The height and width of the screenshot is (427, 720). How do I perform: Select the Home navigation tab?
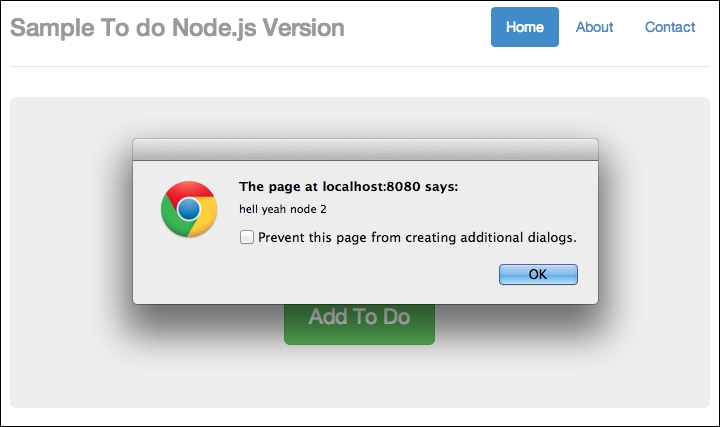(524, 27)
